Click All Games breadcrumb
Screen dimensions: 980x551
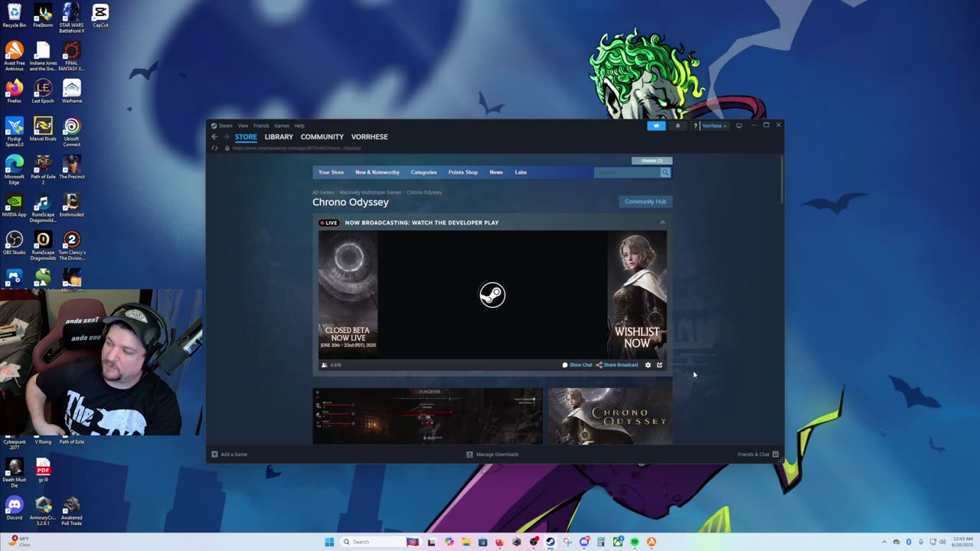tap(323, 192)
